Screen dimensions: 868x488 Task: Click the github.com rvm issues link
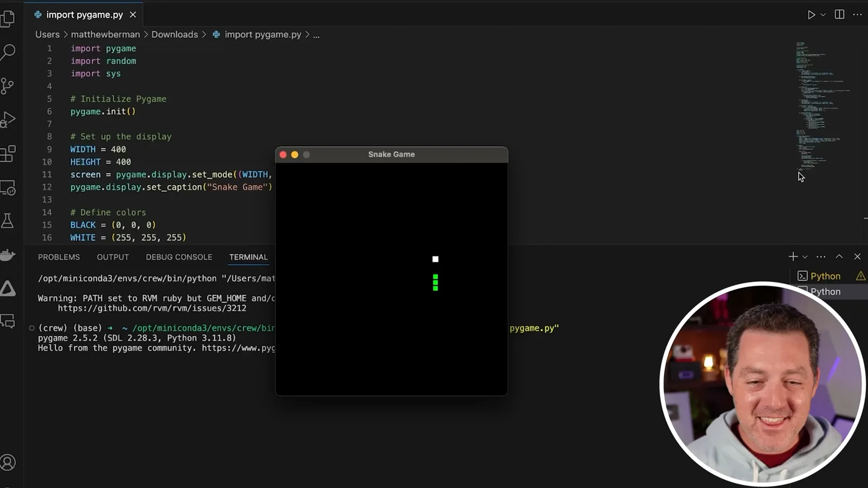click(152, 308)
